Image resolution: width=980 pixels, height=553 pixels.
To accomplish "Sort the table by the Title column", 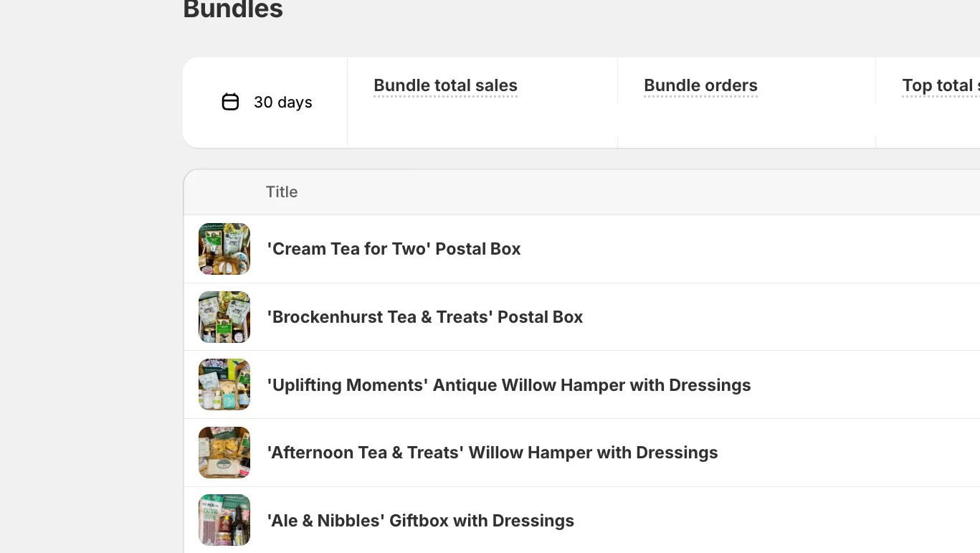I will coord(282,192).
